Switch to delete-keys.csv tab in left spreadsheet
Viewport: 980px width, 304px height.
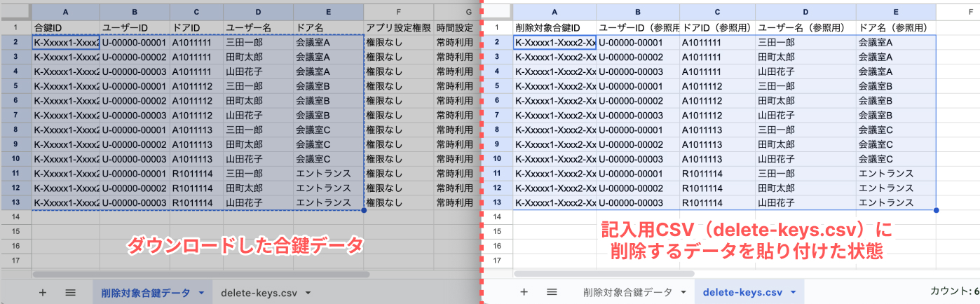pyautogui.click(x=259, y=292)
